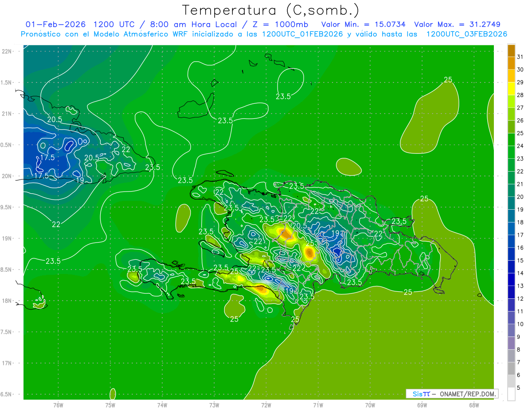Pick the gray swatch between 6 and 7
Viewport: 532px width, 411px height.
pyautogui.click(x=511, y=368)
